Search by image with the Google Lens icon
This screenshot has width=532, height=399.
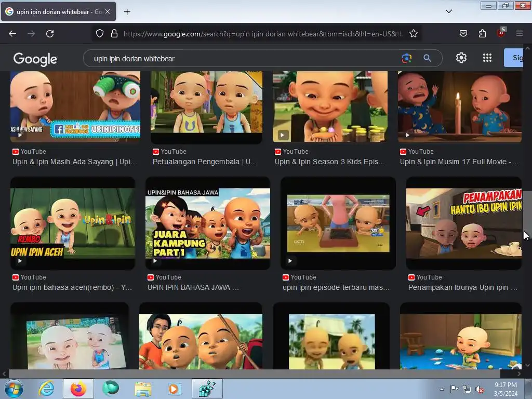click(406, 58)
